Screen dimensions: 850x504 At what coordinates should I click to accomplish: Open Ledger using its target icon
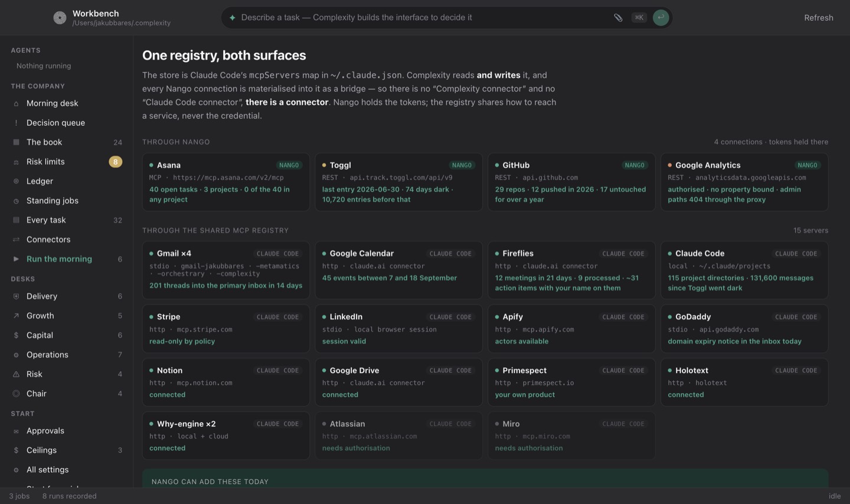[16, 181]
